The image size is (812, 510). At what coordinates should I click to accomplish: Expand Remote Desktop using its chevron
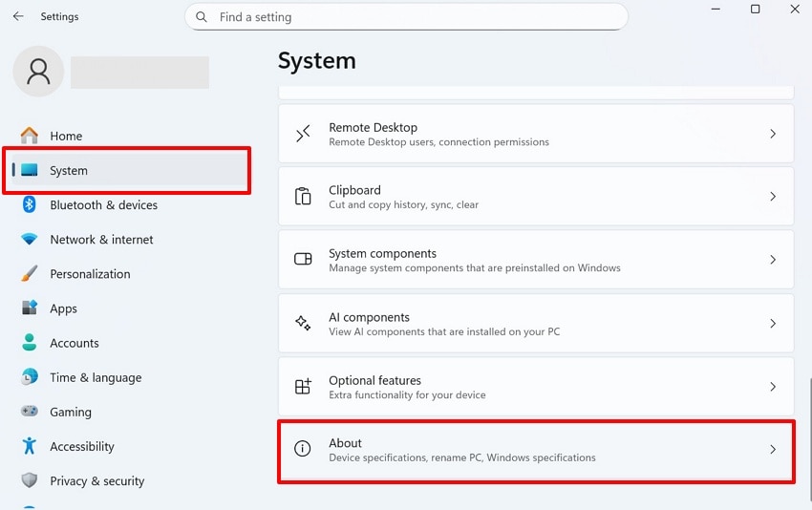point(773,134)
